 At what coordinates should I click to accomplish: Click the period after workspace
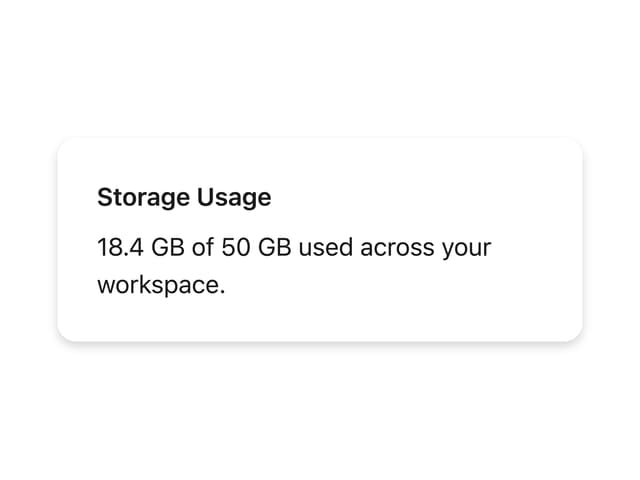(x=222, y=292)
